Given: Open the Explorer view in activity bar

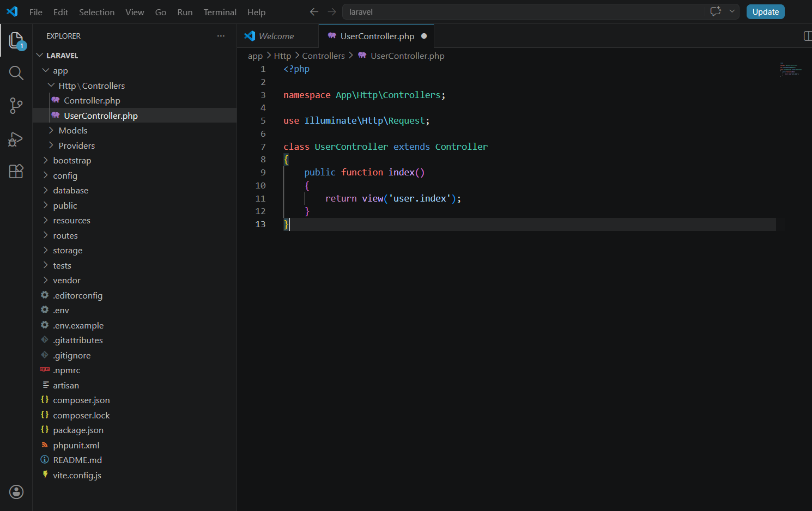Looking at the screenshot, I should [x=16, y=40].
